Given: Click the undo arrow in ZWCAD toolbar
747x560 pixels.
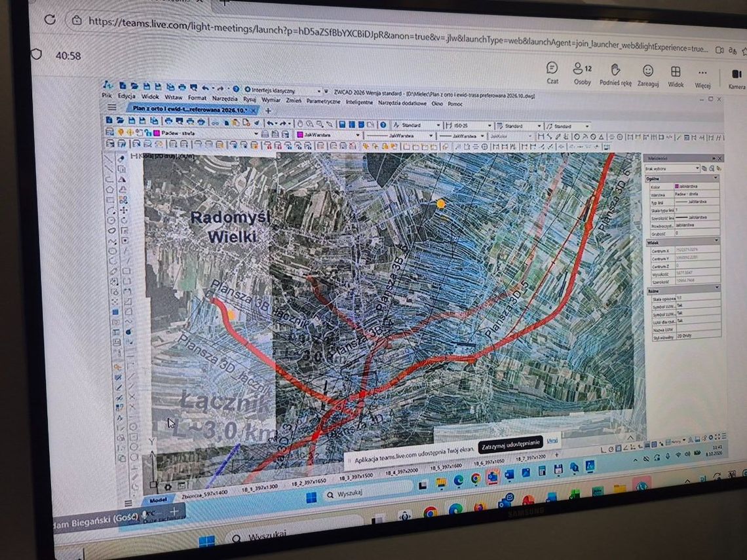Looking at the screenshot, I should [x=205, y=88].
